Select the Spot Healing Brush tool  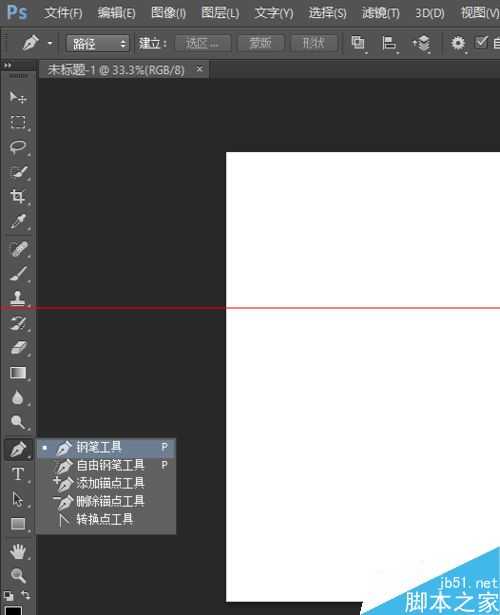click(x=18, y=249)
